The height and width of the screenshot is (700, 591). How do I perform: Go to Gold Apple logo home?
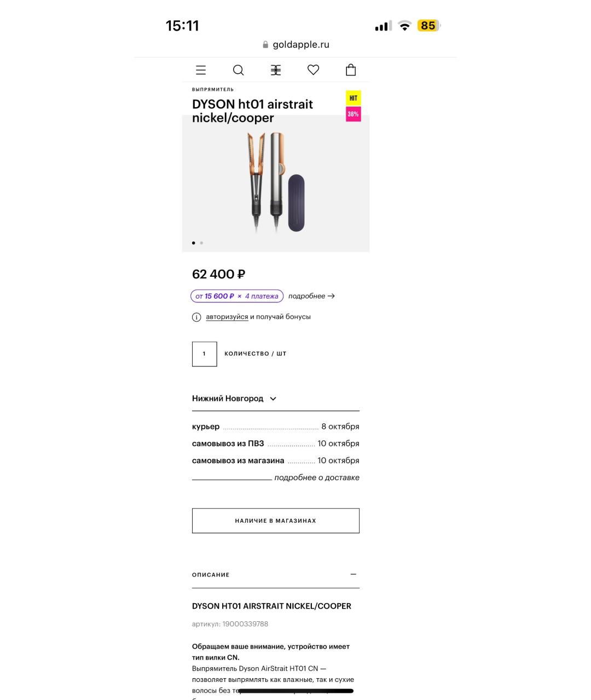pyautogui.click(x=276, y=70)
